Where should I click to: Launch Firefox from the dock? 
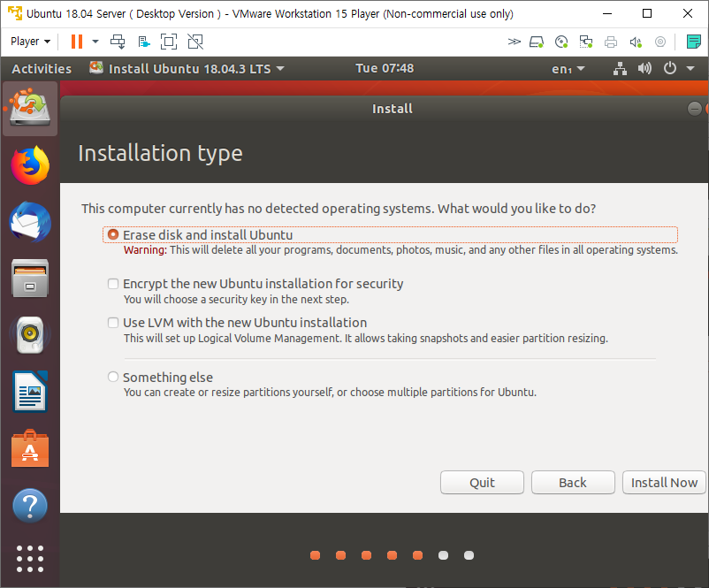(30, 165)
